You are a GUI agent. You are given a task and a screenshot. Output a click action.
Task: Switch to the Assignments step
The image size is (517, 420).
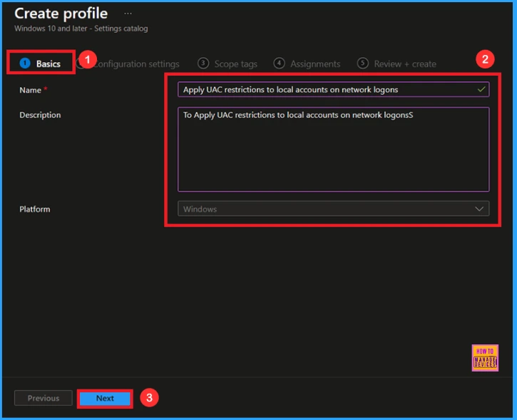click(307, 63)
